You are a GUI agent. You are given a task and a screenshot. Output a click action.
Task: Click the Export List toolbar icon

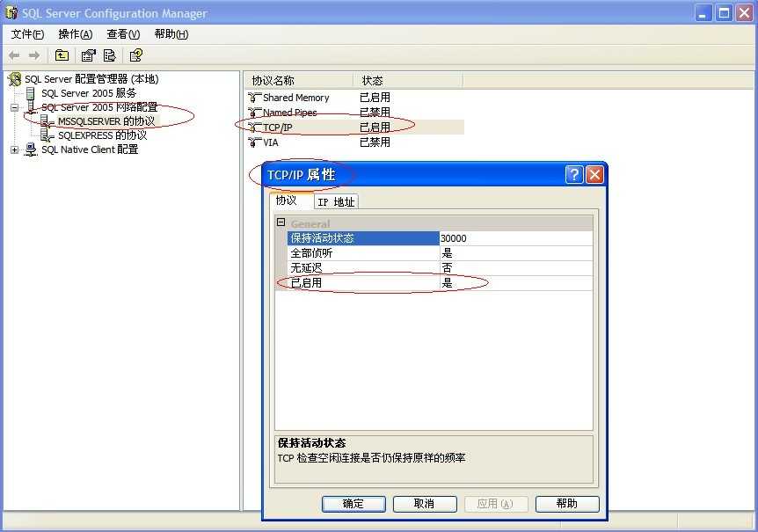pos(110,55)
